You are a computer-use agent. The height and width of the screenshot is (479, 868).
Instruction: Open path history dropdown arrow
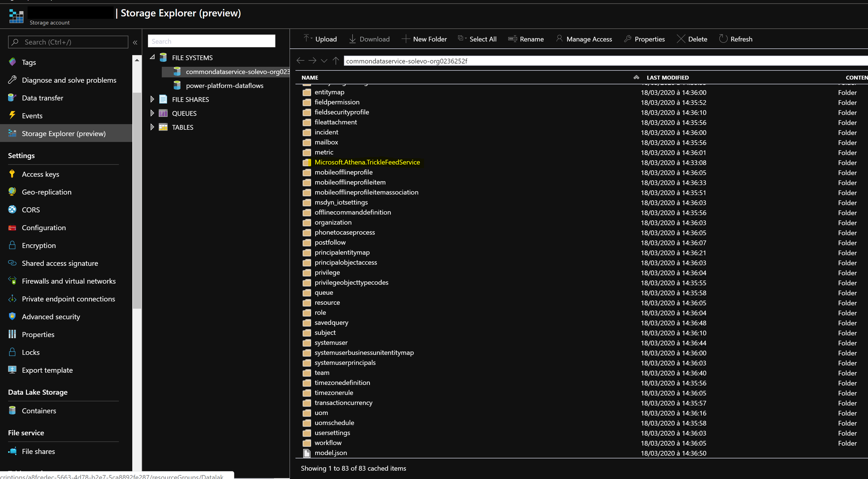(x=324, y=61)
